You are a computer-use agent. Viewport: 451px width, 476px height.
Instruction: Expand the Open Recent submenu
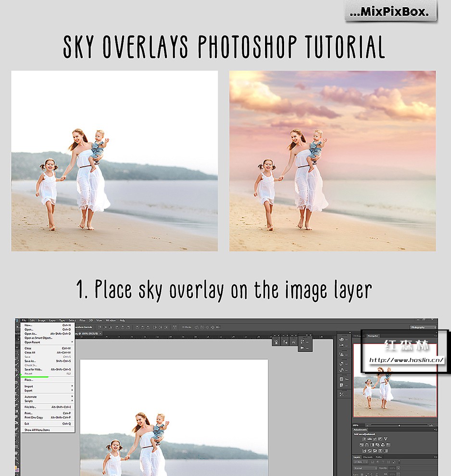(x=47, y=342)
